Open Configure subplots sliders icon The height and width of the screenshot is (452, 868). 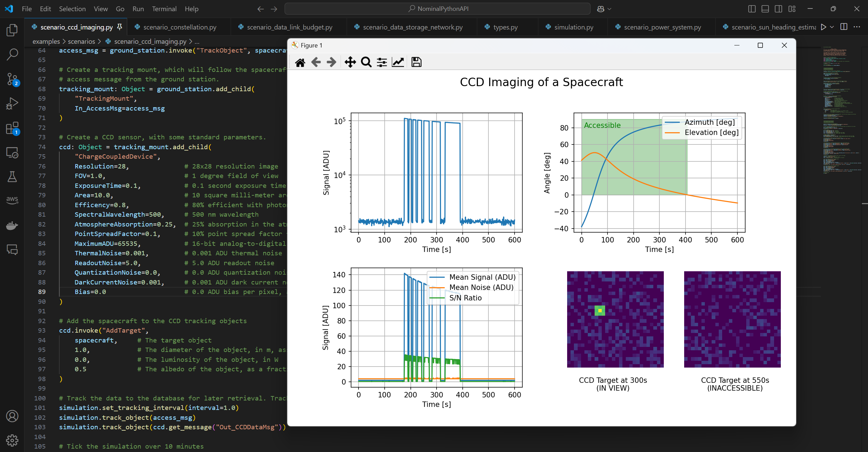click(x=382, y=62)
